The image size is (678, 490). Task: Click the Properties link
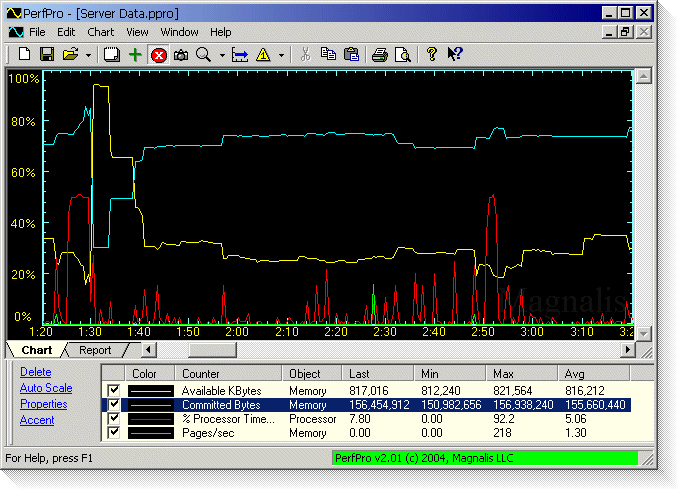(44, 404)
